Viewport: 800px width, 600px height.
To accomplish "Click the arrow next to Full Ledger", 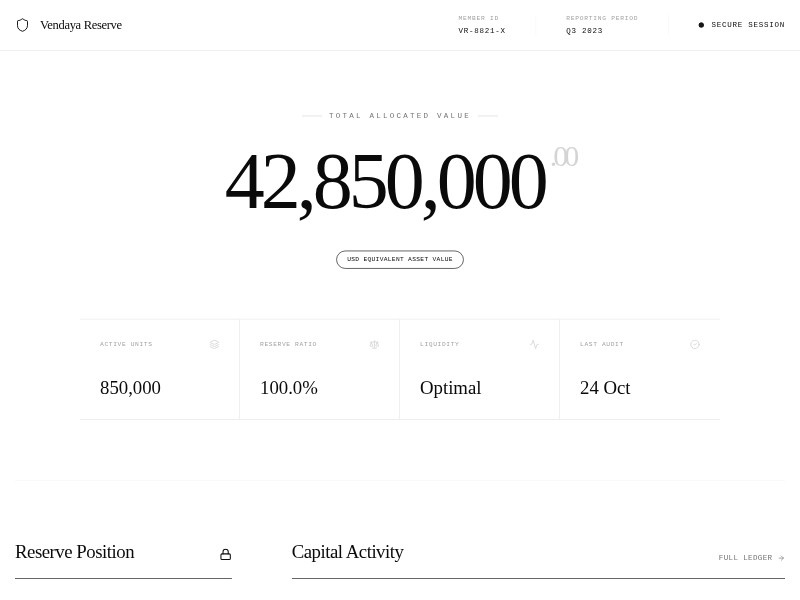I will 781,558.
